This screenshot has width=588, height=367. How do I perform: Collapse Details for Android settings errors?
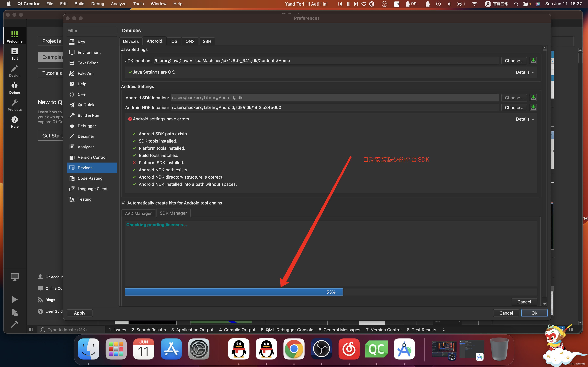524,119
